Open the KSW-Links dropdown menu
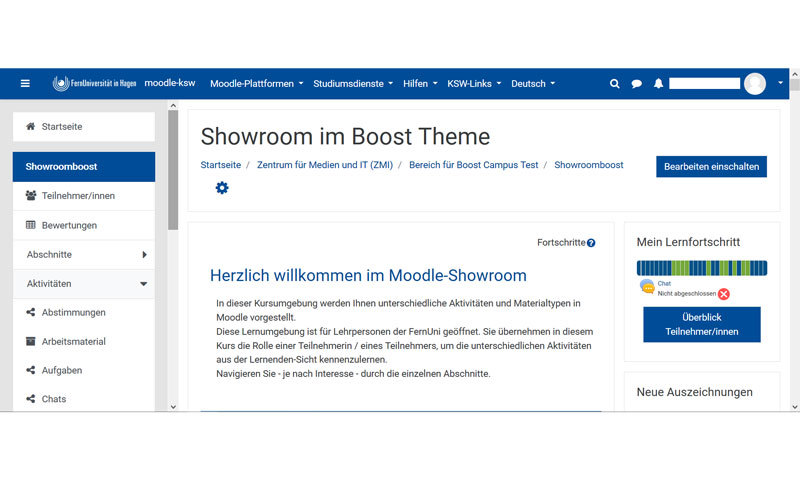This screenshot has height=480, width=800. (474, 84)
